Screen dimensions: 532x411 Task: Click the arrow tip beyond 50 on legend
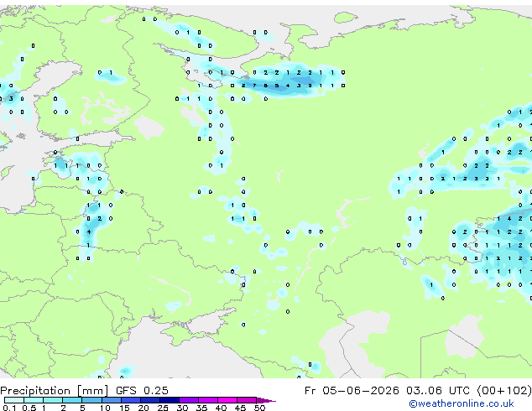click(266, 400)
